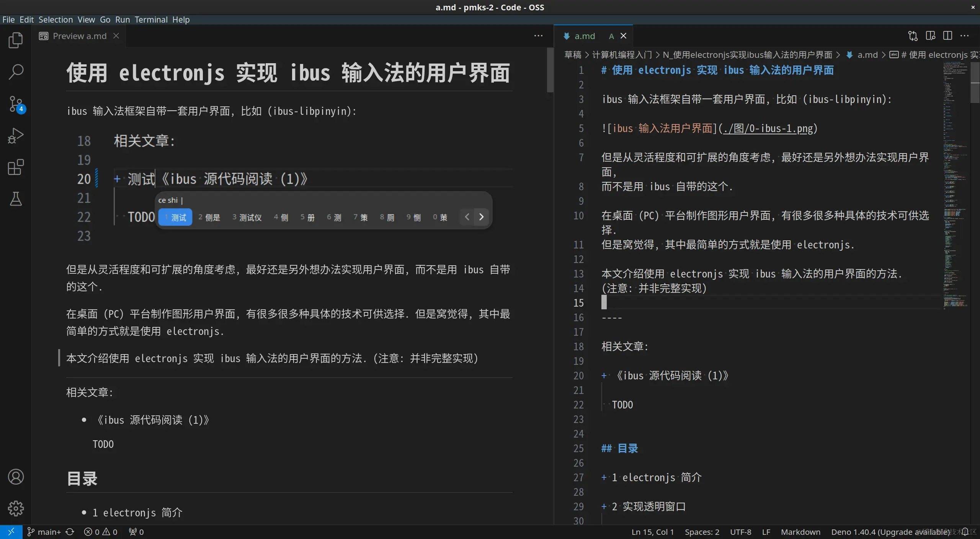Expand the 计算机编程入门 breadcrumb
This screenshot has width=980, height=539.
(x=622, y=55)
